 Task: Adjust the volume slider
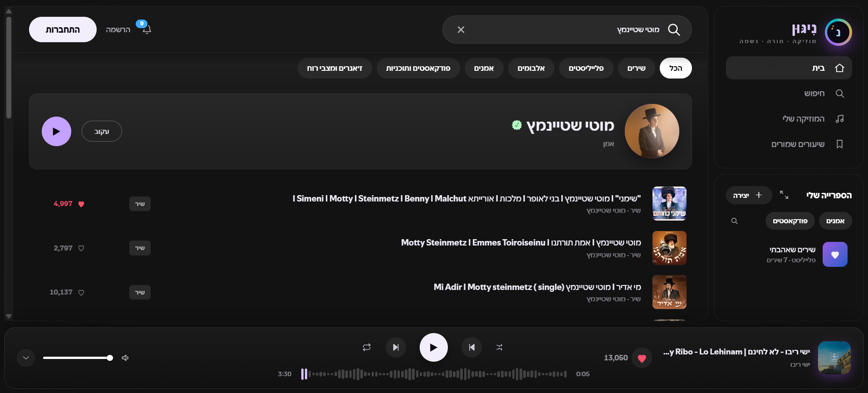click(x=77, y=358)
